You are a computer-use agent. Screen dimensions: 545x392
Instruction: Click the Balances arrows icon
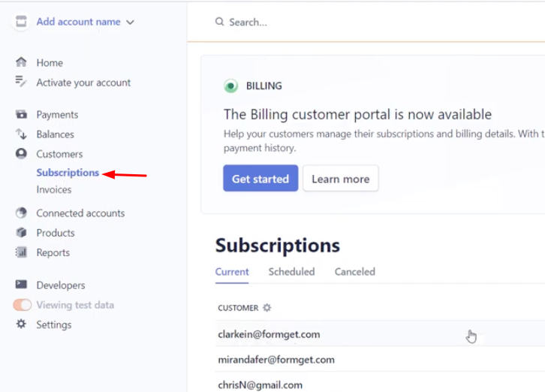coord(21,134)
